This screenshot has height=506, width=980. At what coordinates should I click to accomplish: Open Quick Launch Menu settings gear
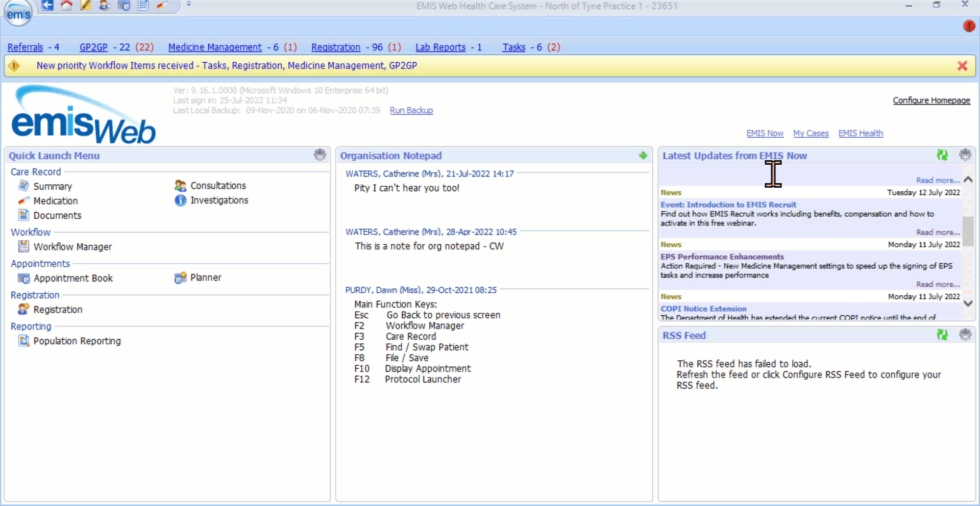pos(320,155)
